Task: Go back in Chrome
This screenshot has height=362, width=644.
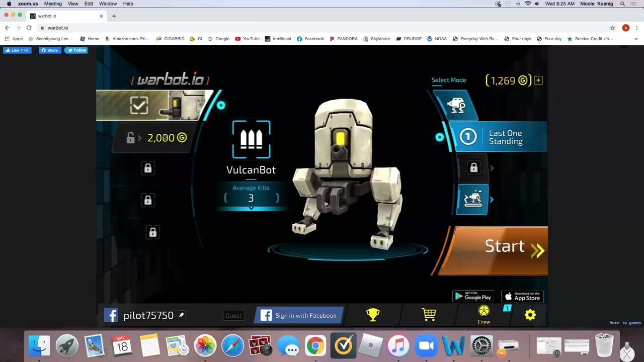Action: click(7, 28)
